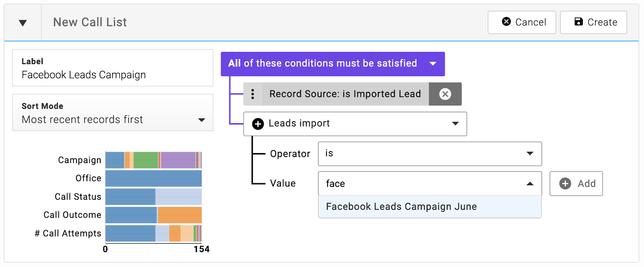Click the blue segment in Campaign bar
Viewport: 644px width, 267px height.
(x=115, y=160)
